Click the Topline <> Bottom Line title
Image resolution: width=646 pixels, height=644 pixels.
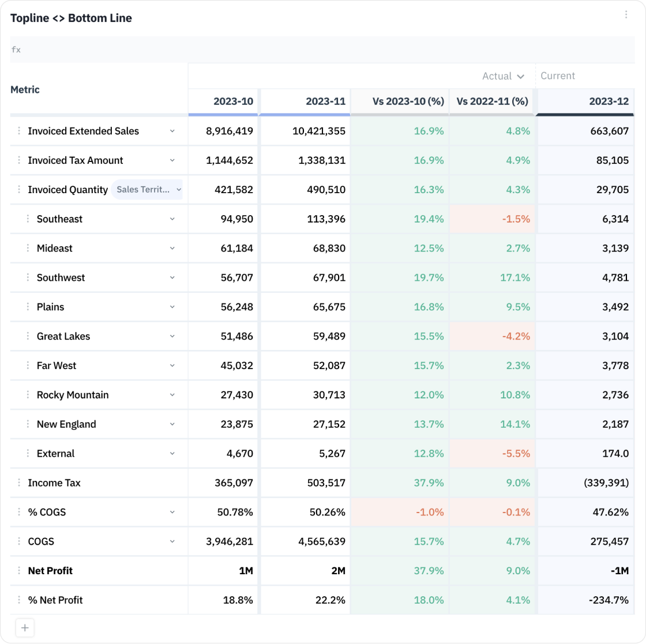(71, 18)
